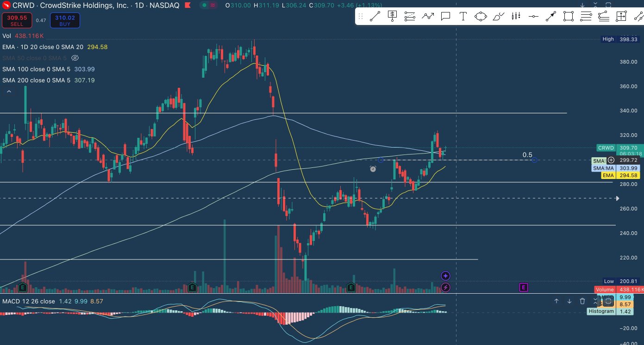Click the 310.02 BUY button
This screenshot has height=345, width=644.
pyautogui.click(x=65, y=21)
